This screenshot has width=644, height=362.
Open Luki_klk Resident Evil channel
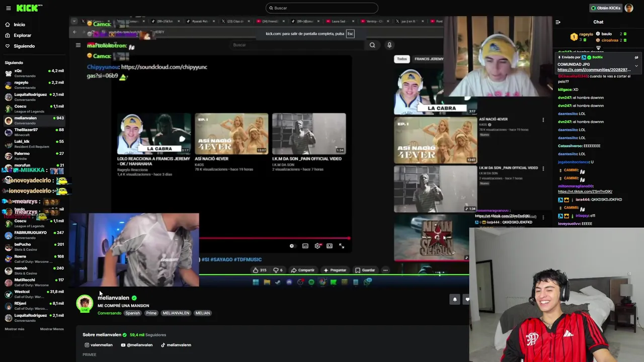coord(34,144)
